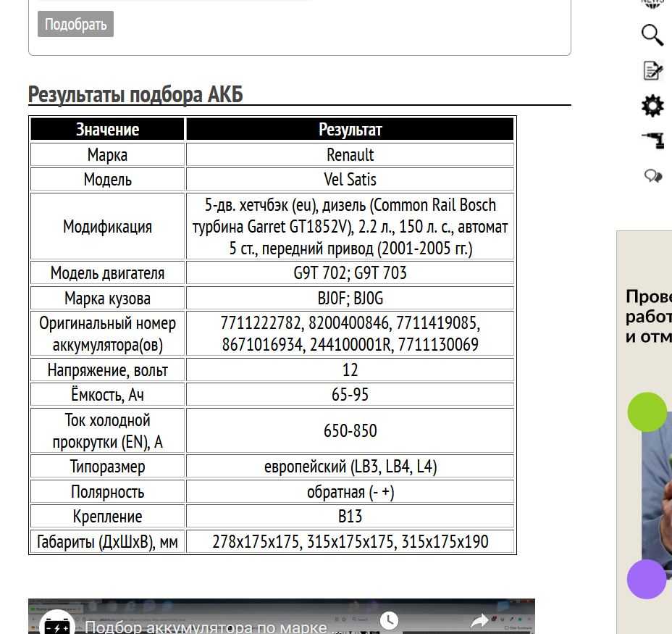Click the battery dimensions values cell
This screenshot has height=634, width=672.
coord(350,541)
